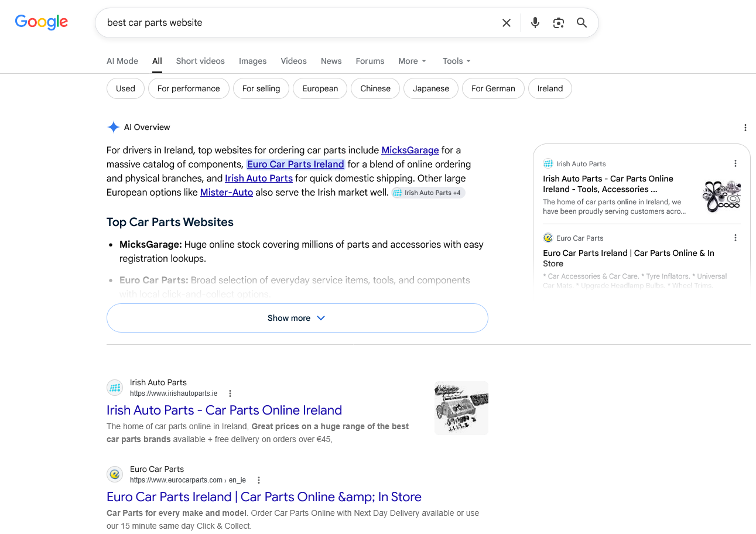Switch to Forums tab
The image size is (756, 534).
click(x=370, y=61)
